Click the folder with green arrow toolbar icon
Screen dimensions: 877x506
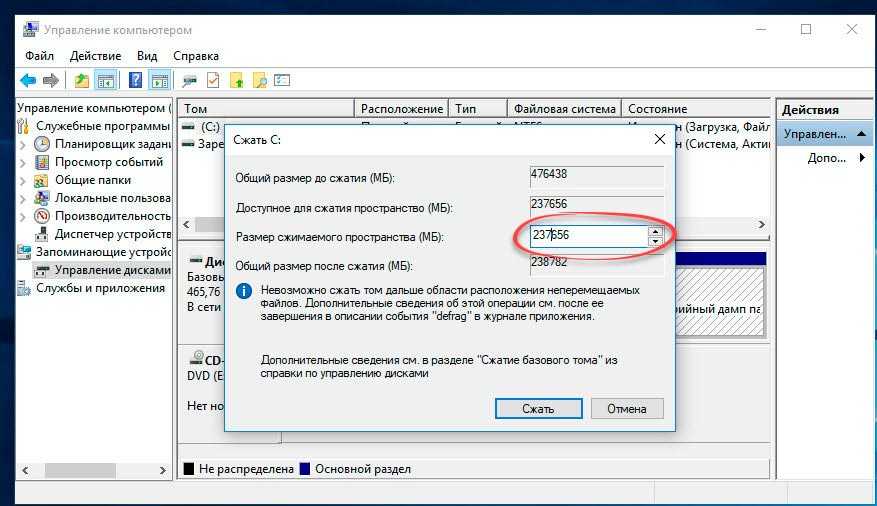(x=237, y=81)
